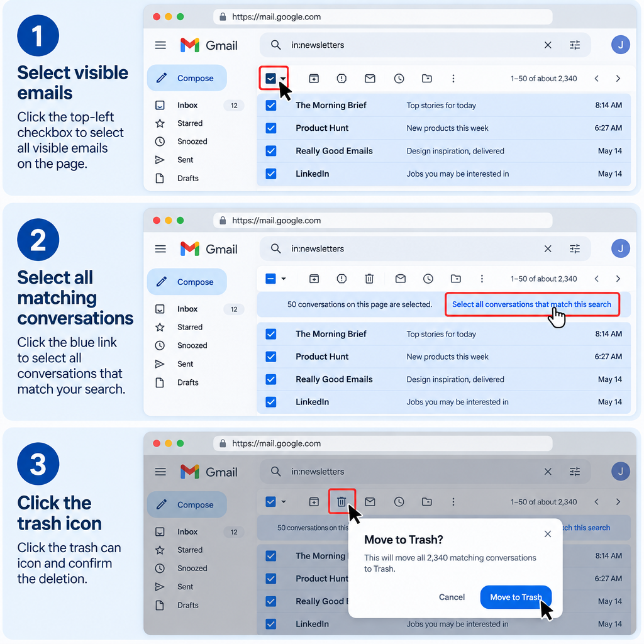Screen dimensions: 644x644
Task: Click the Archive icon in step 3 toolbar
Action: pos(314,501)
